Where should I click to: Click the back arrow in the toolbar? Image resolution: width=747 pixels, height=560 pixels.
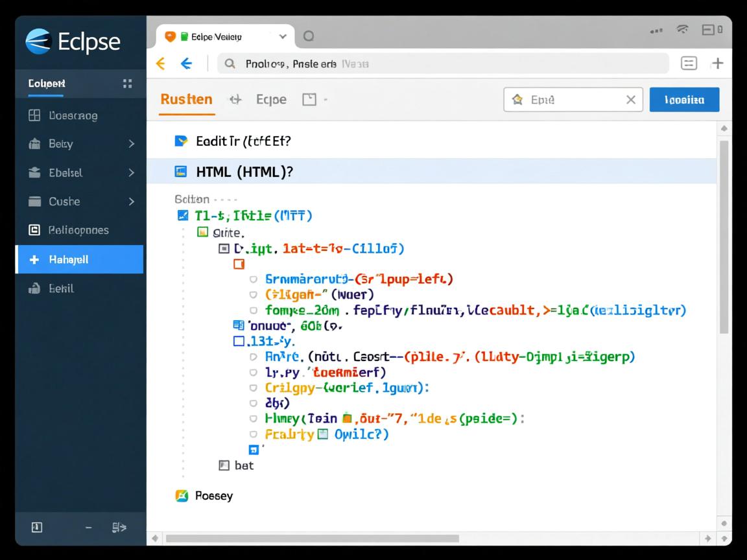[186, 64]
